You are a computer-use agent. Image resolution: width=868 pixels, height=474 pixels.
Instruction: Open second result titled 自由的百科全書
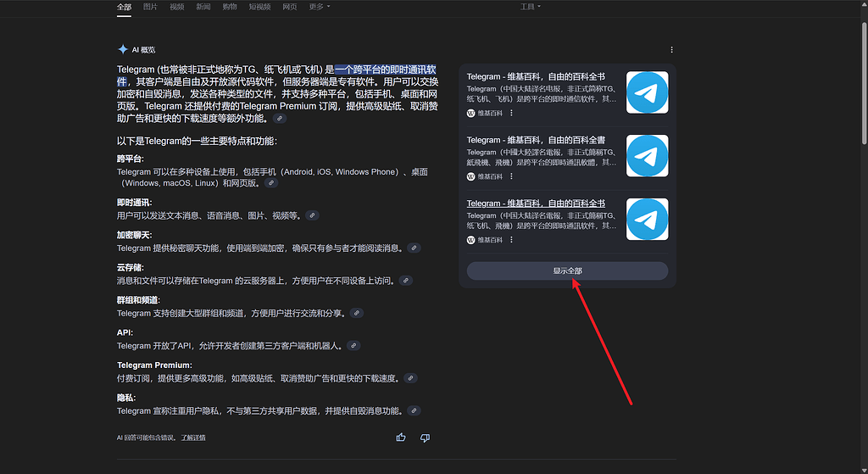tap(536, 140)
